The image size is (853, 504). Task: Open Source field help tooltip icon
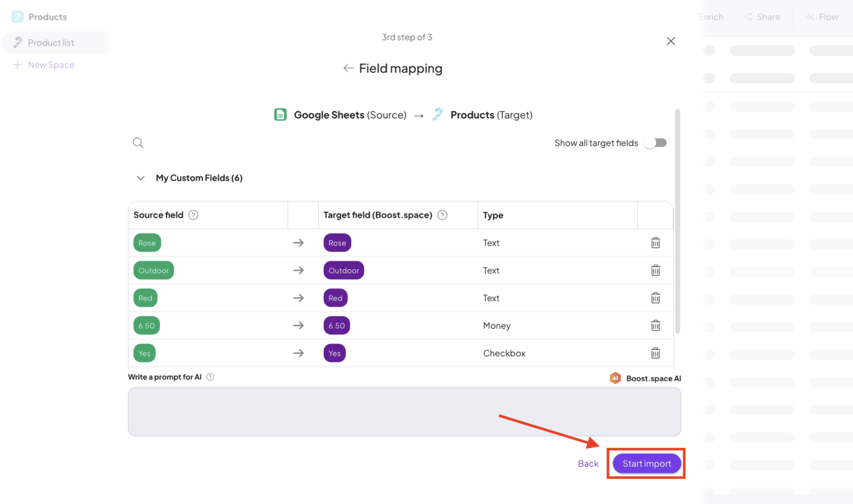(x=193, y=215)
